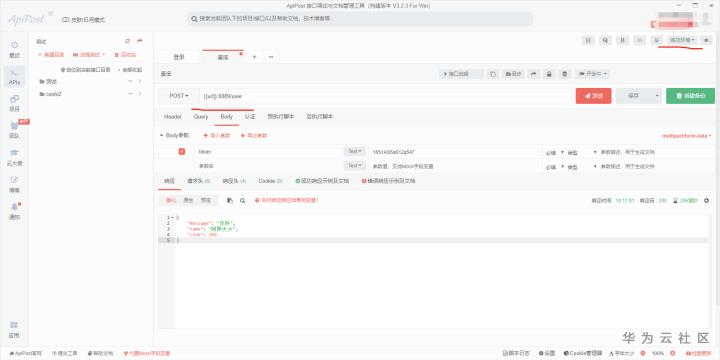Switch to the 后执行脚本 tab
This screenshot has width=720, height=360.
[320, 117]
